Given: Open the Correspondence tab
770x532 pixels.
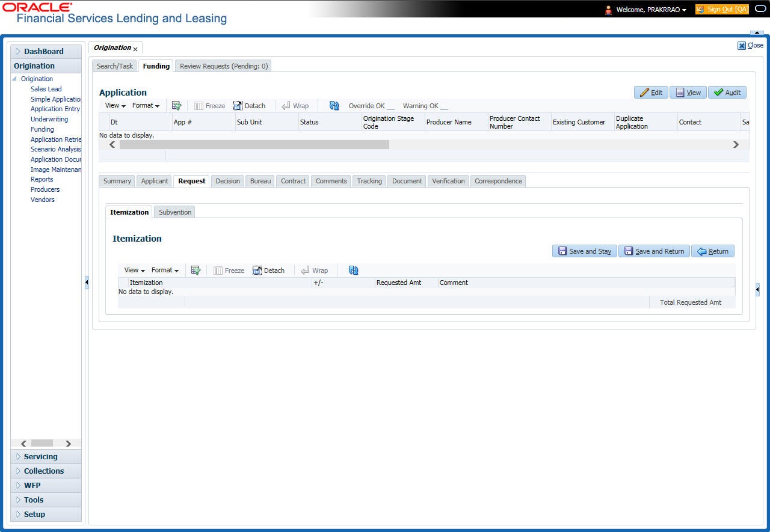Looking at the screenshot, I should (498, 181).
